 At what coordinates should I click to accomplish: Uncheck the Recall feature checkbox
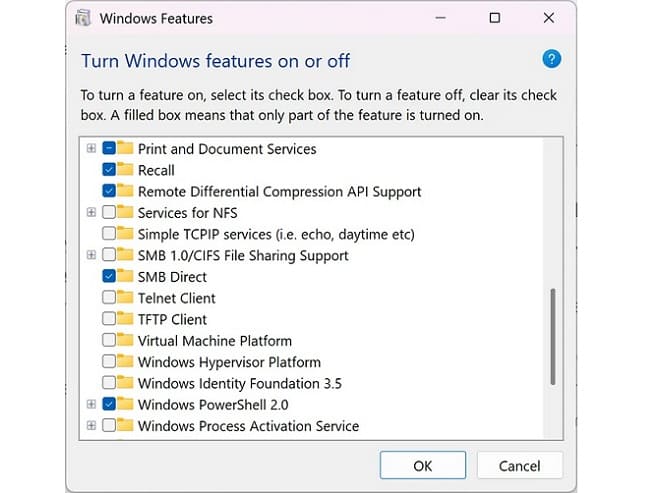(x=109, y=170)
